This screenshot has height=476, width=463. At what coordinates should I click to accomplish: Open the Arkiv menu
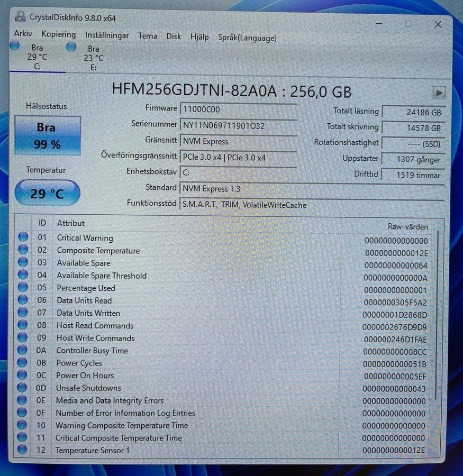pos(23,34)
